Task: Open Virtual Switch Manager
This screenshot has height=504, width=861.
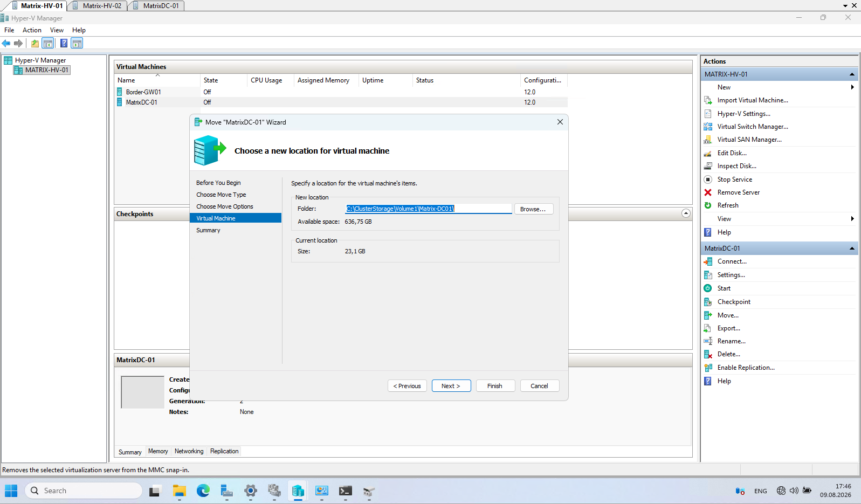Action: tap(753, 127)
